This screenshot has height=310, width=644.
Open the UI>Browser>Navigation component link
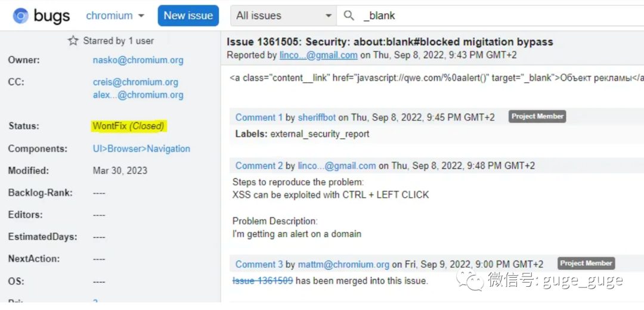[x=141, y=148]
